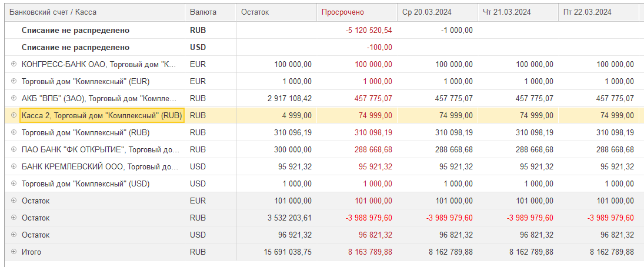The image size is (644, 267).
Task: Select the first "Списание не распределено" RUB row
Action: (75, 30)
